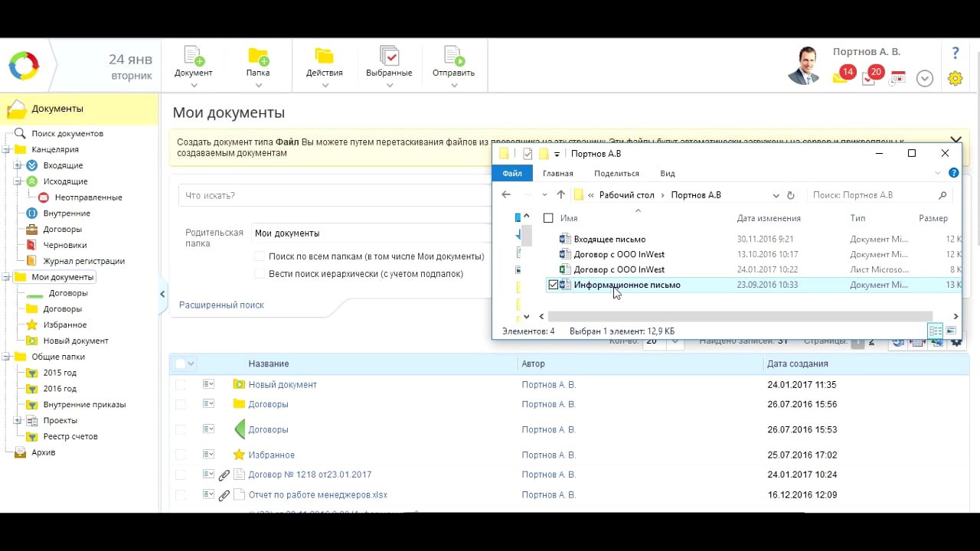980x551 pixels.
Task: Open Отчет по работе менеджеров.xlsx link
Action: (318, 494)
